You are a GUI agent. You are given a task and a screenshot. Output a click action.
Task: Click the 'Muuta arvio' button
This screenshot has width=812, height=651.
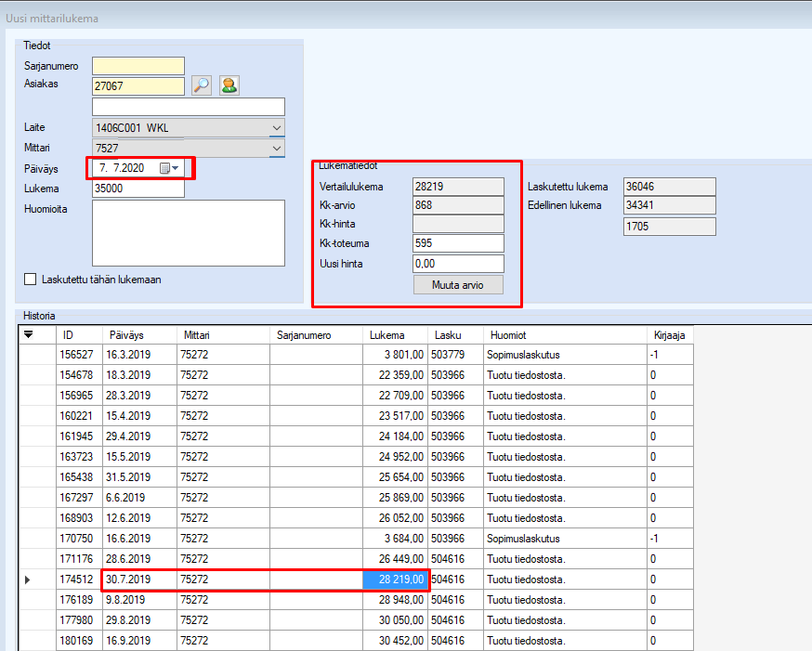(x=458, y=285)
